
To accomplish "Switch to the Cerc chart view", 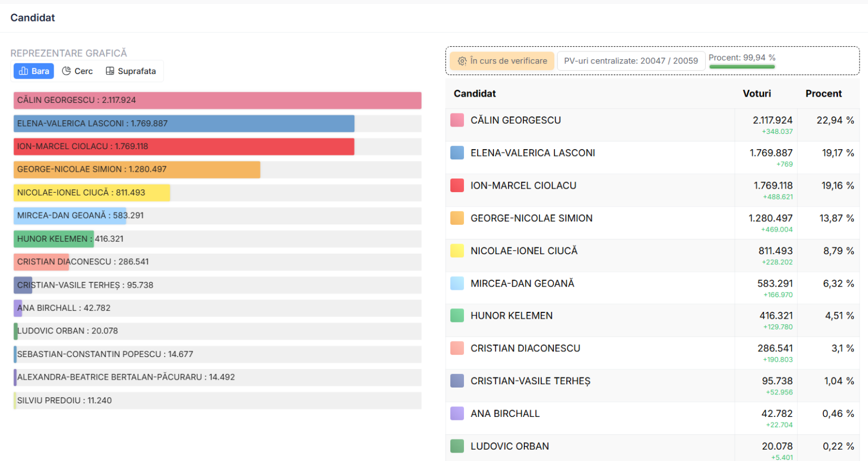I will pos(77,71).
